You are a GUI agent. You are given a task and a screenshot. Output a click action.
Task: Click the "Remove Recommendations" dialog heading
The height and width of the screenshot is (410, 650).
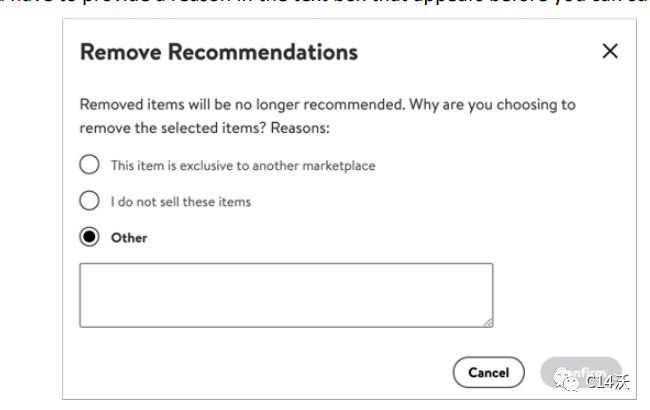pos(218,52)
